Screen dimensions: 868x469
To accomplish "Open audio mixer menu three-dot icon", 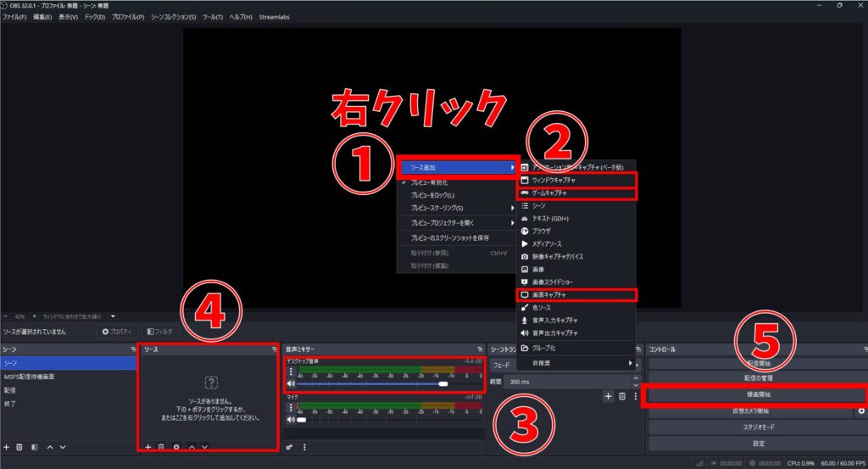I will (304, 447).
